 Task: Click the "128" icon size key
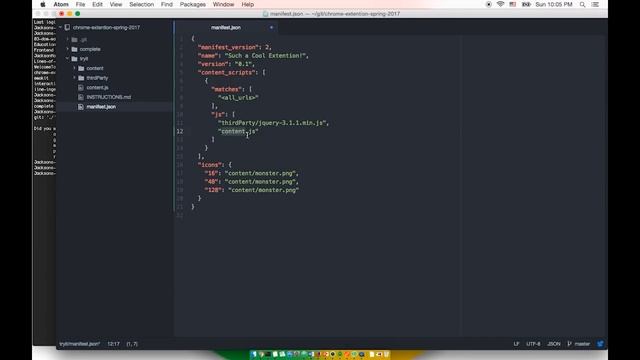click(x=213, y=190)
